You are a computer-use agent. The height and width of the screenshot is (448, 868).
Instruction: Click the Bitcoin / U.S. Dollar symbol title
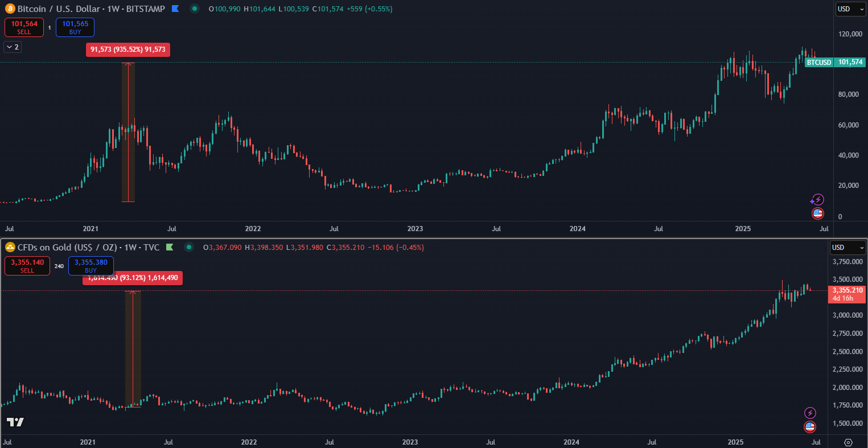[x=91, y=9]
